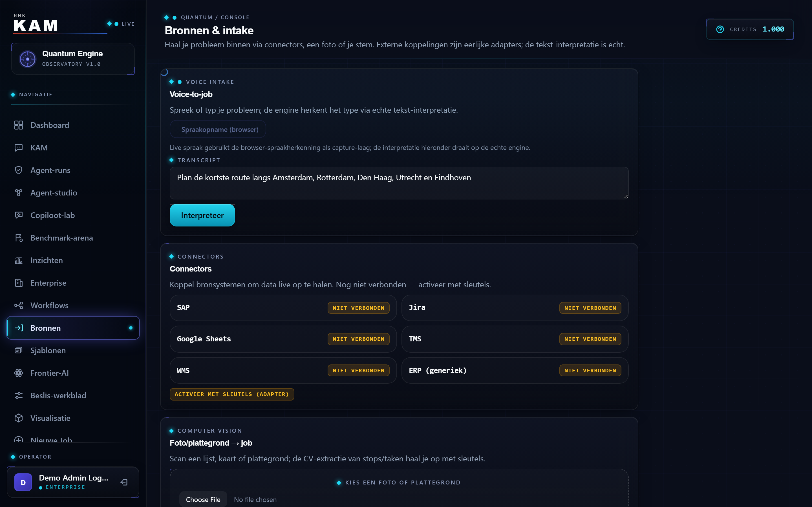Click the Benchmark-arena flag icon
812x507 pixels.
[x=18, y=238]
